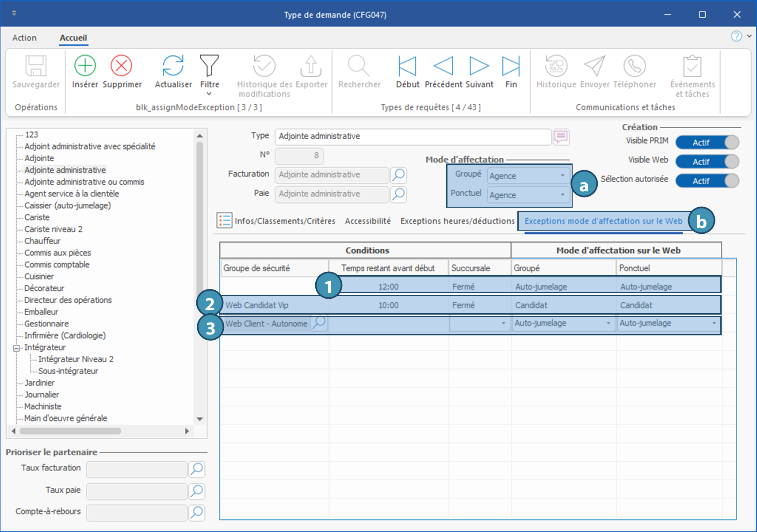This screenshot has width=757, height=532.
Task: Go to next record with Suivant
Action: tap(479, 66)
